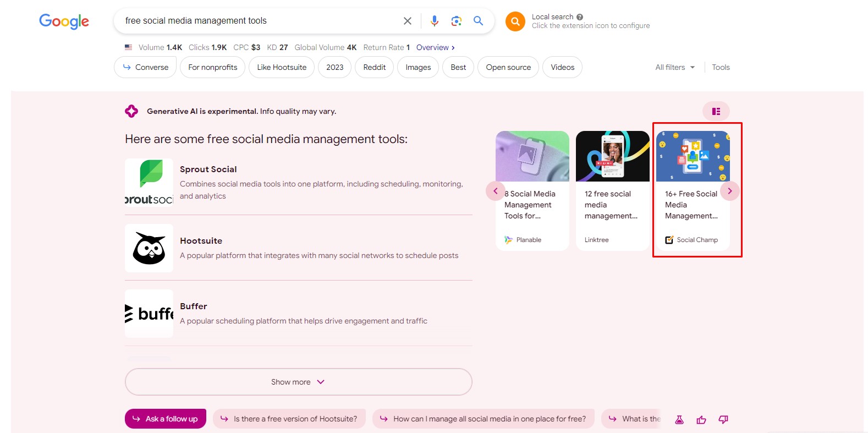Click the 'KD 27' keyword difficulty stat
Viewport: 868px width, 433px height.
click(277, 47)
